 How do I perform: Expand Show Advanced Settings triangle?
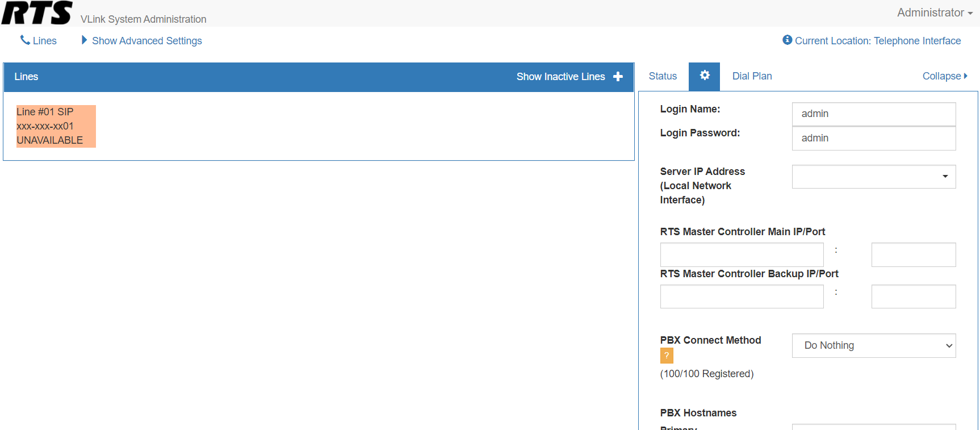(84, 40)
